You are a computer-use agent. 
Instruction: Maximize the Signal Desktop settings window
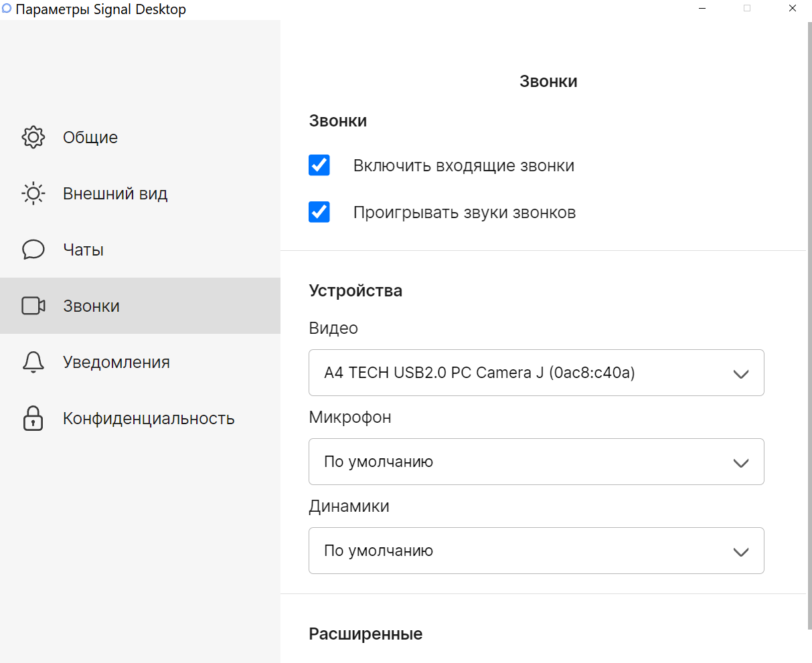[x=747, y=9]
